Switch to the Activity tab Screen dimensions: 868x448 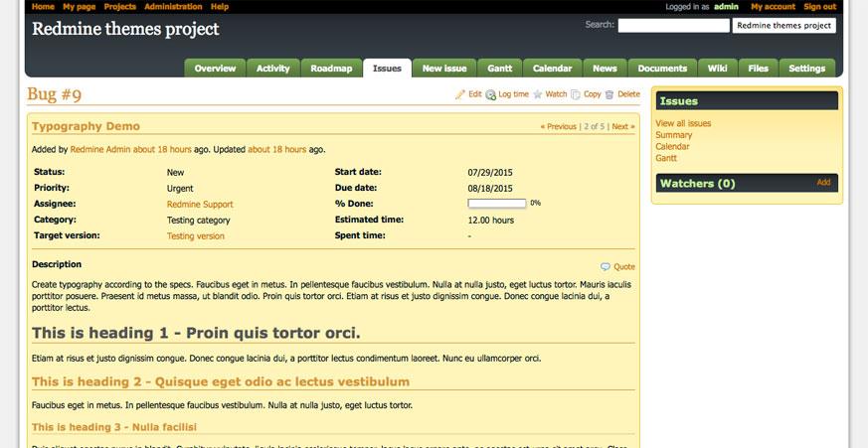point(272,68)
